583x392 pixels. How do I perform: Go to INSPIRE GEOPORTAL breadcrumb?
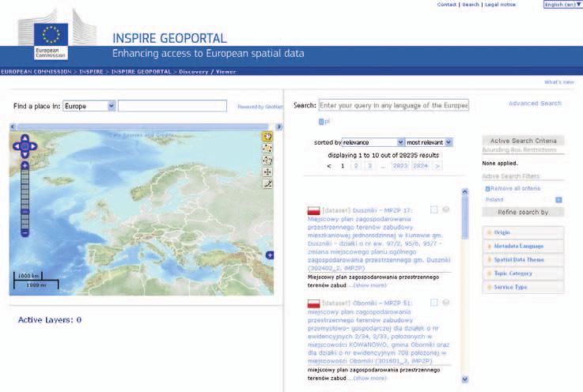[142, 72]
